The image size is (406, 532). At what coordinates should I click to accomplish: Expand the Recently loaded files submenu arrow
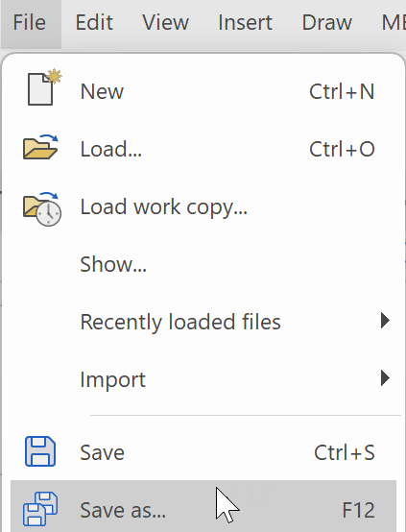tap(385, 321)
